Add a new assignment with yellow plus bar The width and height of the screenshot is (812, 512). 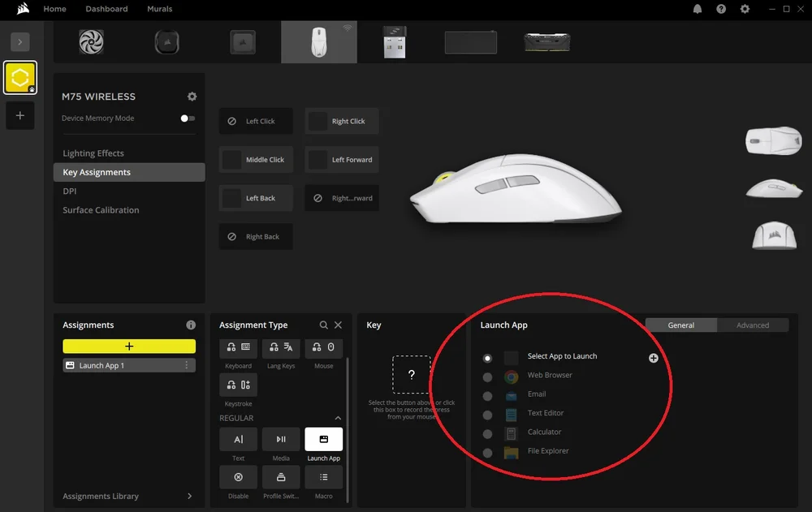(129, 346)
